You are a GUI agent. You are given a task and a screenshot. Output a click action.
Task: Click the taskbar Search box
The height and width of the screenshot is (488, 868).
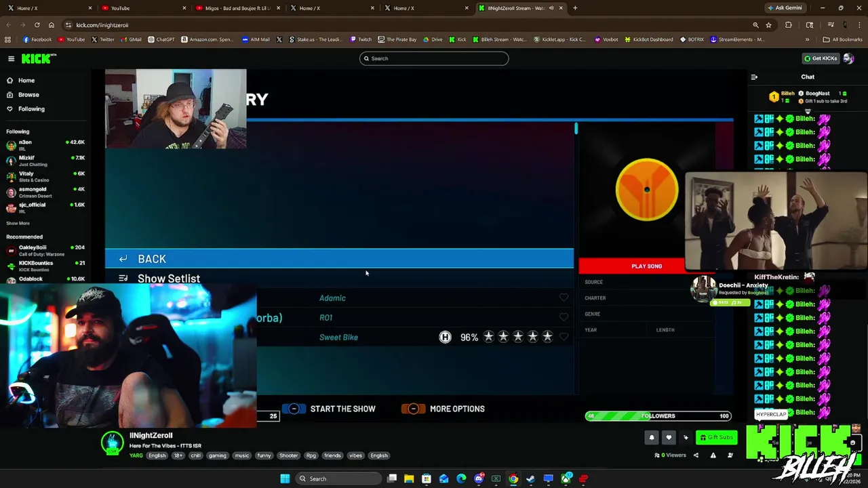(x=339, y=479)
